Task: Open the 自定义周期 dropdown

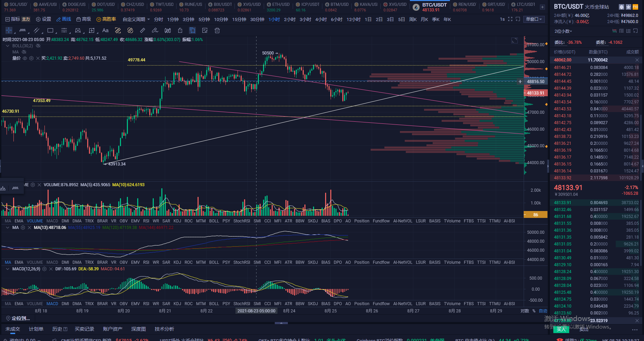Action: coord(136,19)
